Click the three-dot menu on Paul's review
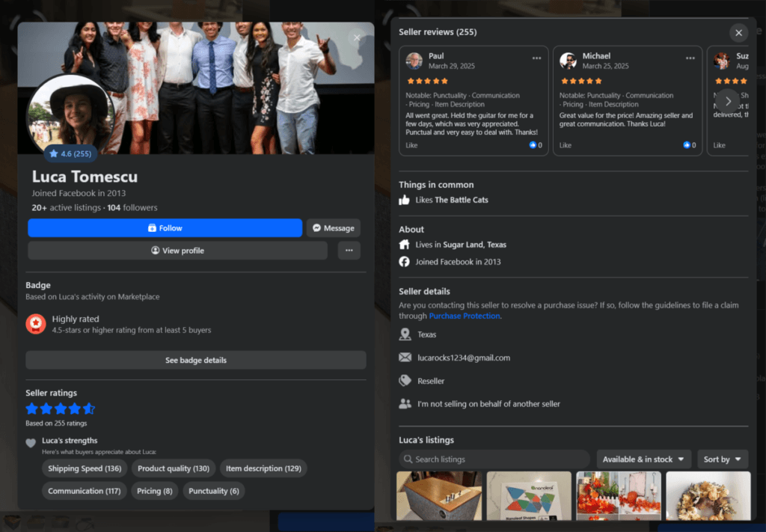Screen dimensions: 766x532 pos(536,58)
